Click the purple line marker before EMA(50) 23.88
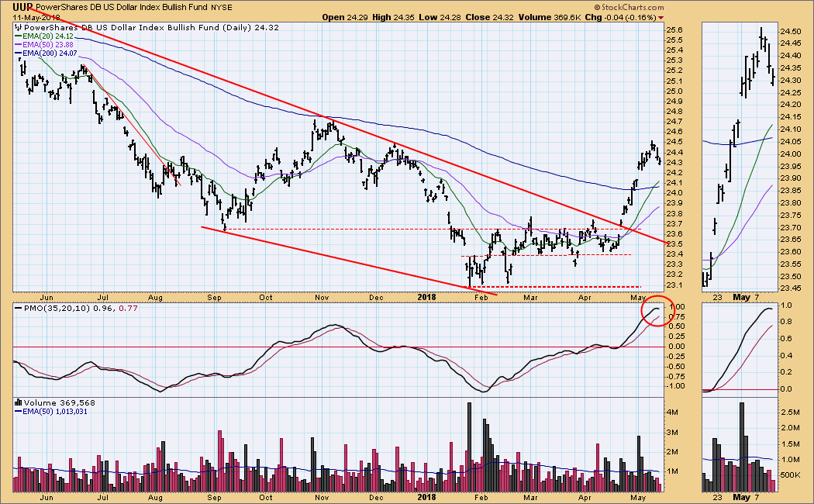 (19, 45)
